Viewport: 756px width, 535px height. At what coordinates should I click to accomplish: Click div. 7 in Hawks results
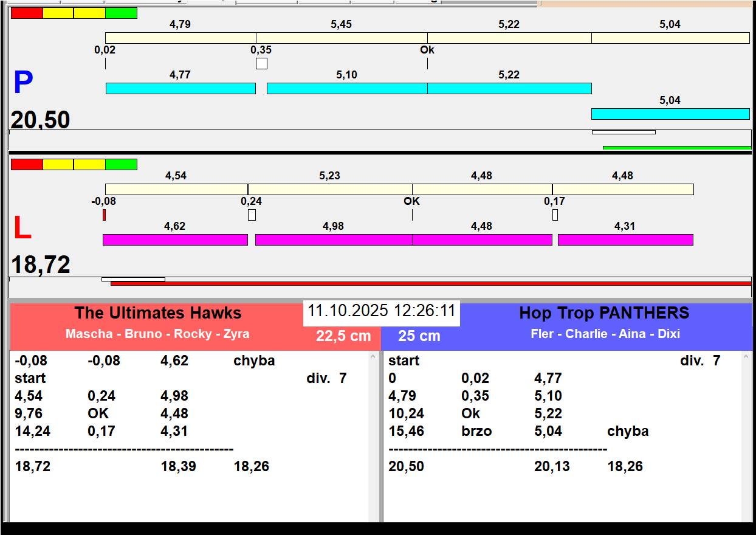point(326,378)
